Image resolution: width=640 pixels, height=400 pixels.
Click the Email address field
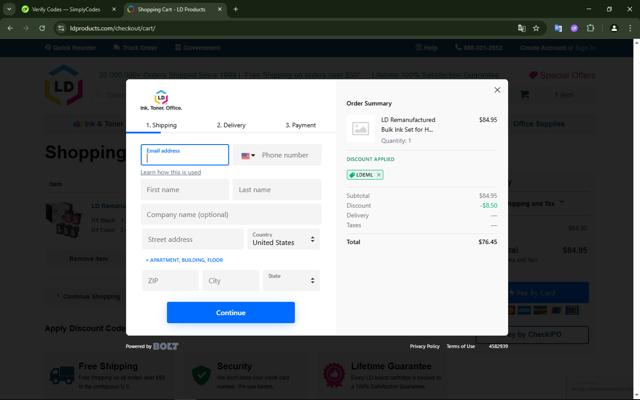tap(185, 155)
